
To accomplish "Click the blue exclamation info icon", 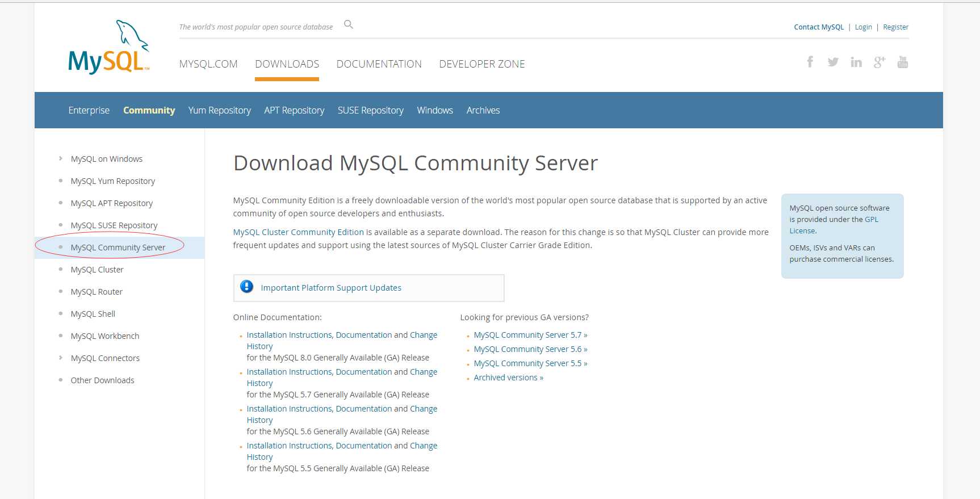I will tap(246, 286).
